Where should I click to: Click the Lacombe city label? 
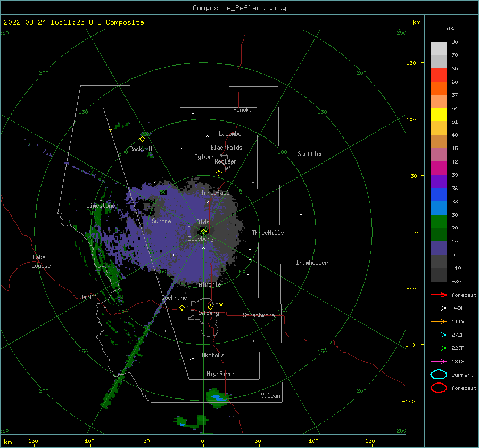(230, 134)
